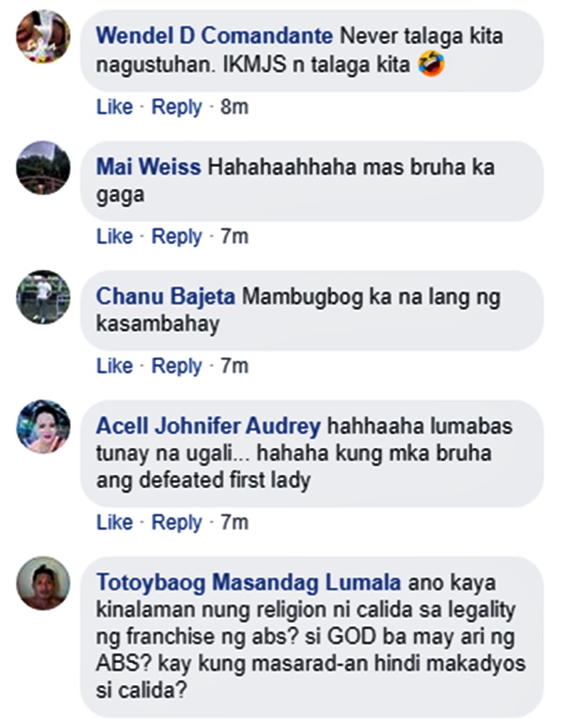The image size is (588, 725).
Task: Visit Wendel D Comandante's profile name link
Action: click(214, 36)
